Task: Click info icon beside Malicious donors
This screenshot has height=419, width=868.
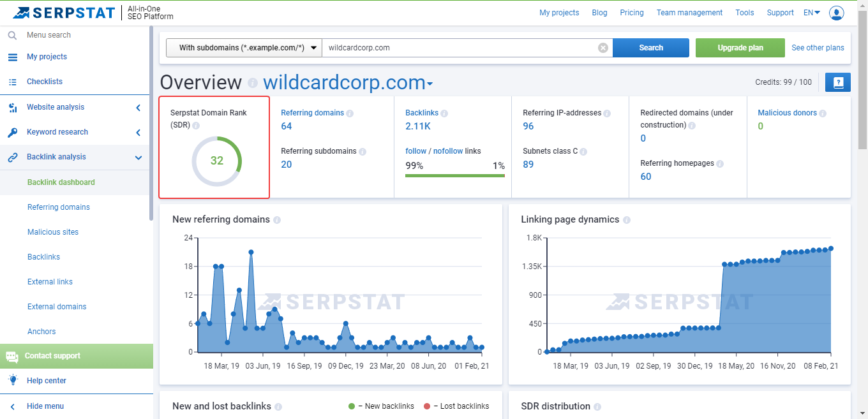Action: pos(823,114)
